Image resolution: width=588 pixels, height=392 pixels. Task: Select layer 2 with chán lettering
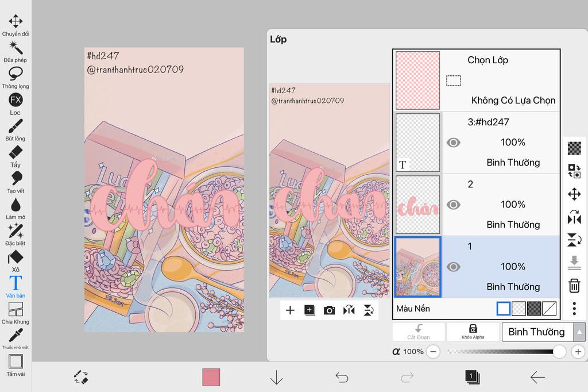tap(477, 205)
